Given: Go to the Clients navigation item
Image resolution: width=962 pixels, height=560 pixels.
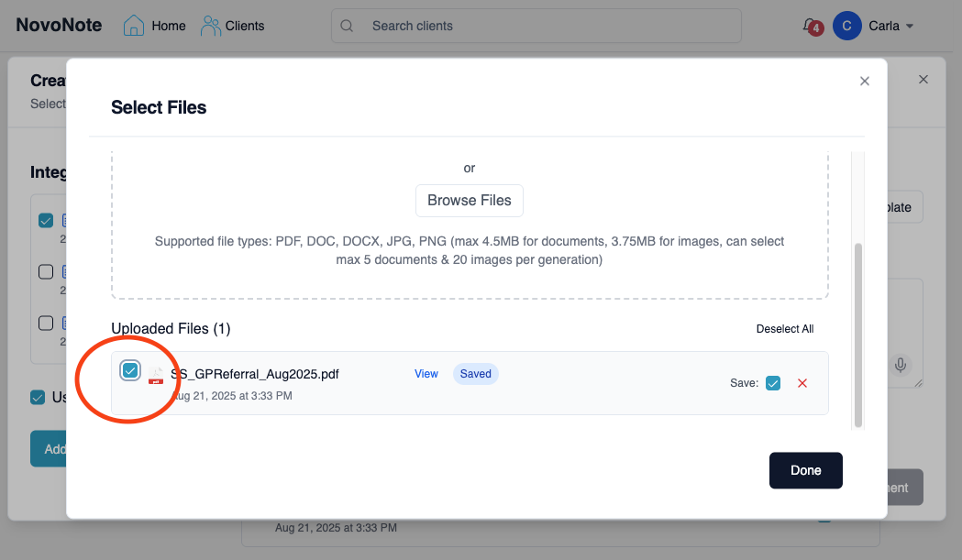Looking at the screenshot, I should tap(245, 26).
